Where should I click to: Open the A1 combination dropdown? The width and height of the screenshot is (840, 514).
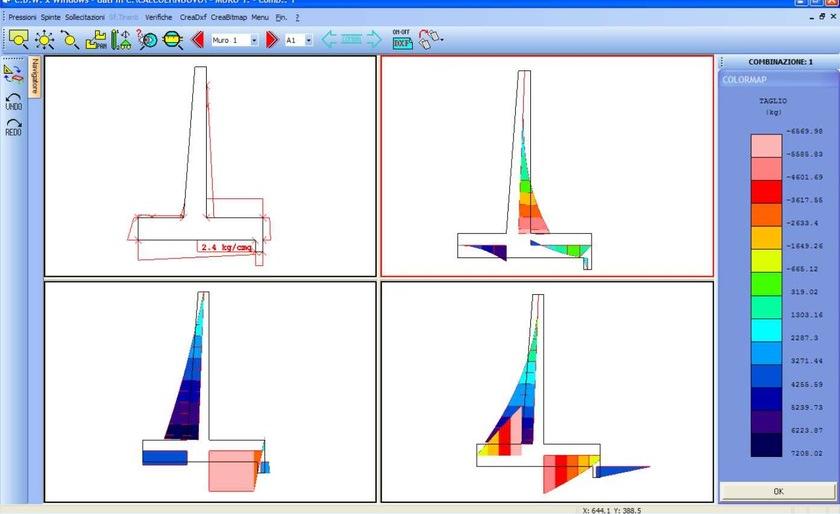tap(308, 40)
